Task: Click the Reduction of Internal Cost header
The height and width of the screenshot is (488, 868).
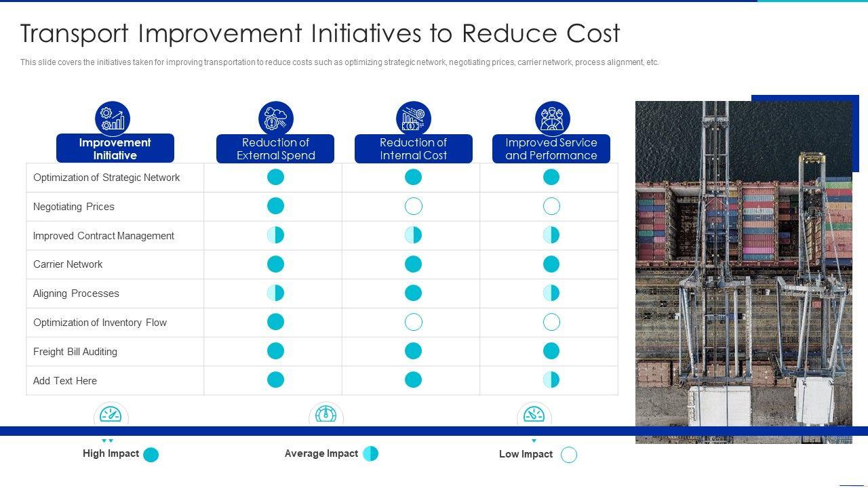Action: tap(413, 149)
